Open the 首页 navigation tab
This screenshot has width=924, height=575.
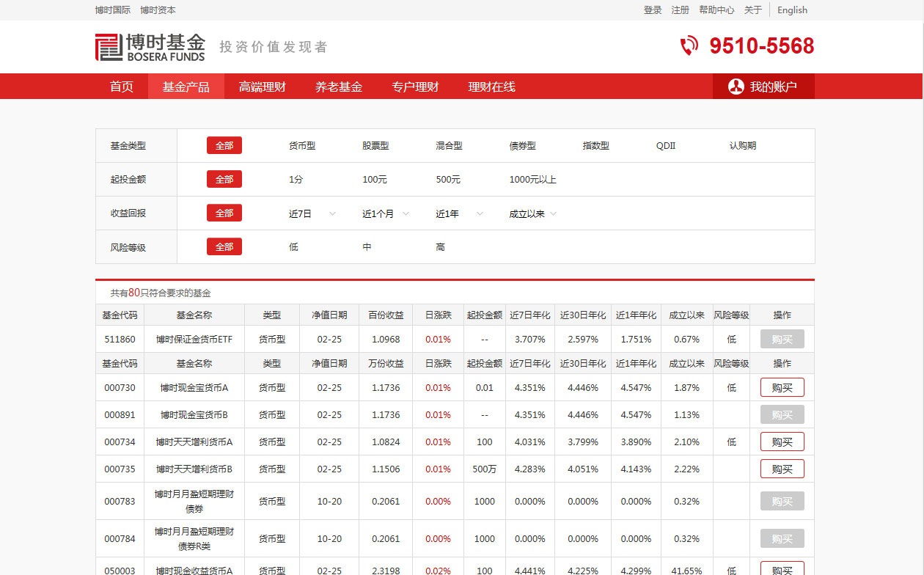click(122, 87)
